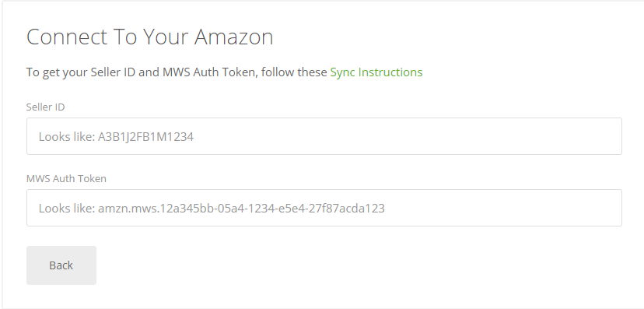Click the amzn.mws placeholder text in token field
This screenshot has height=309, width=644.
(241, 209)
